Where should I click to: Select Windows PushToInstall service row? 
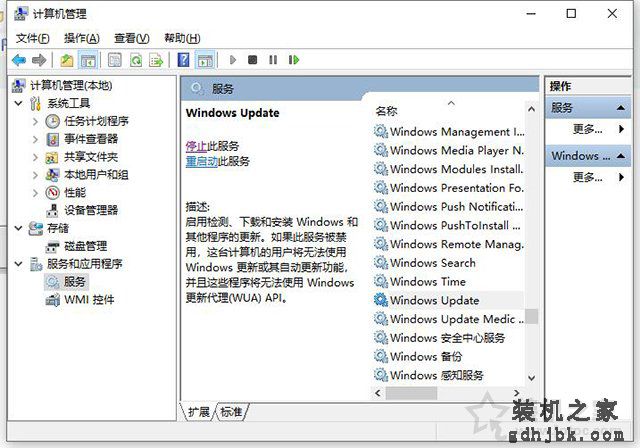click(x=449, y=225)
